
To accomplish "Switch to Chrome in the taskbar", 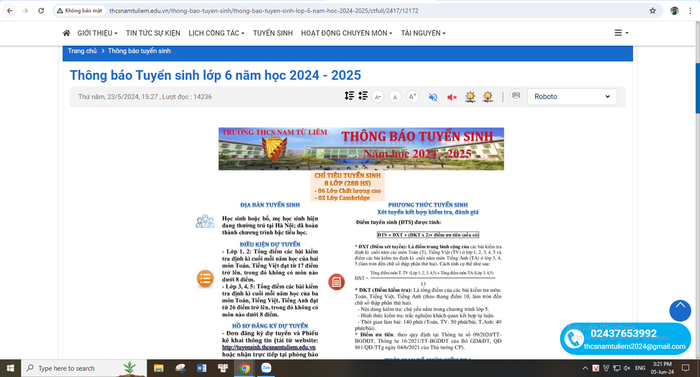I will [244, 368].
